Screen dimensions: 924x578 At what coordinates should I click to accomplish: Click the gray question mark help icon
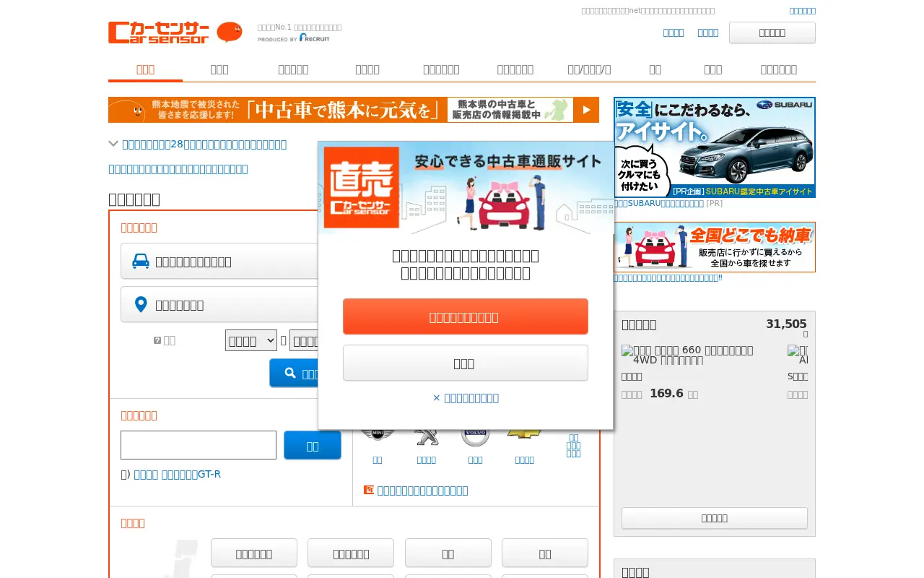(157, 340)
